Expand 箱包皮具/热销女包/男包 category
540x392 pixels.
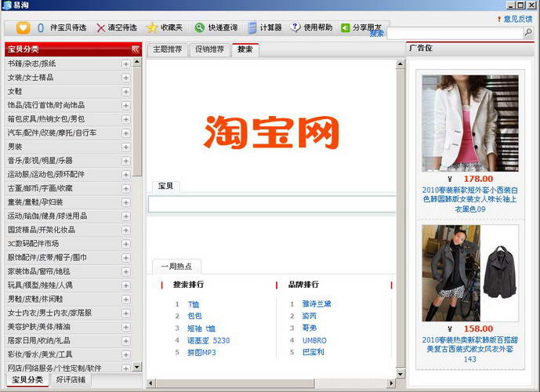tap(125, 119)
